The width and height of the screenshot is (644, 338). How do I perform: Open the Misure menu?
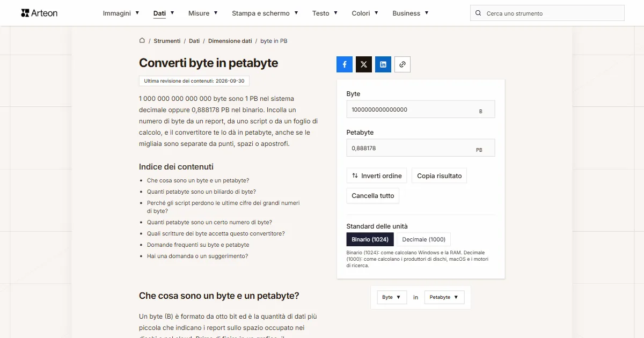click(x=203, y=13)
